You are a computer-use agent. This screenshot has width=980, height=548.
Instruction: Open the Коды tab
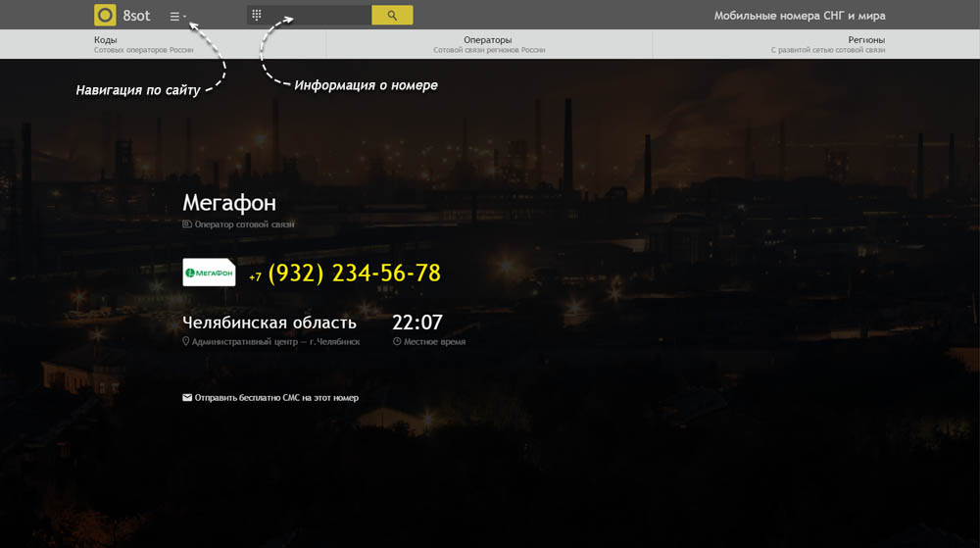[163, 44]
